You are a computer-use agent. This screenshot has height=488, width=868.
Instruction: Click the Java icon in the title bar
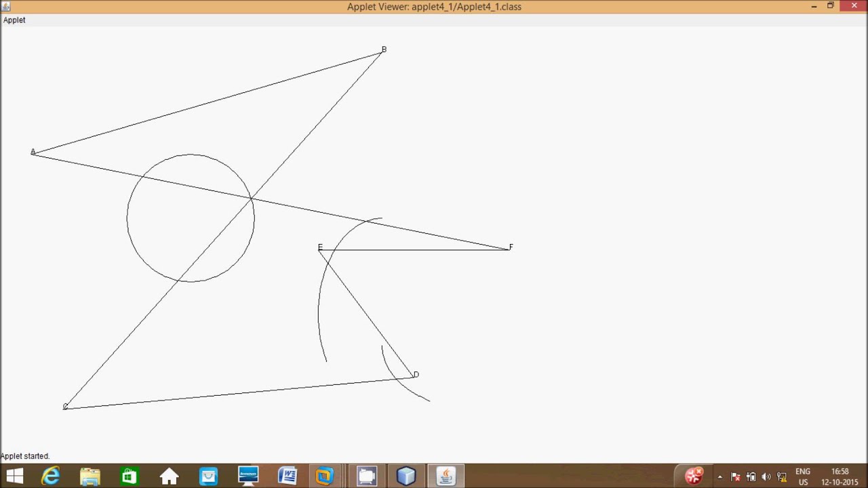point(6,6)
